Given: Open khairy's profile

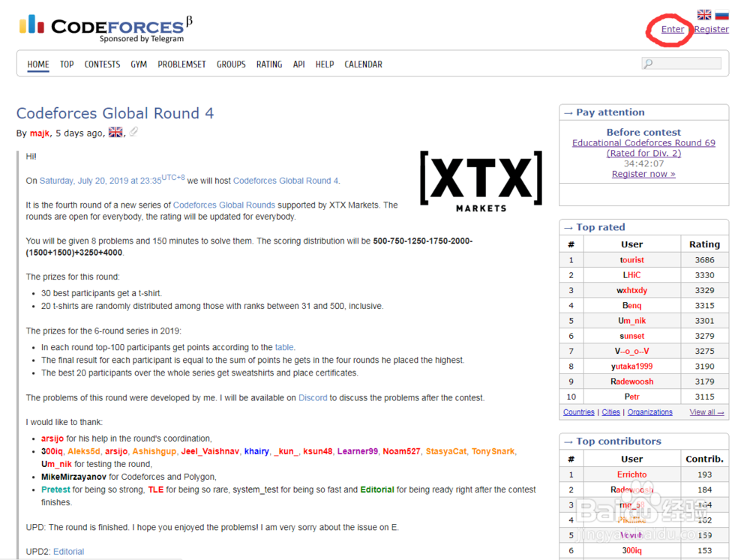Looking at the screenshot, I should coord(256,451).
